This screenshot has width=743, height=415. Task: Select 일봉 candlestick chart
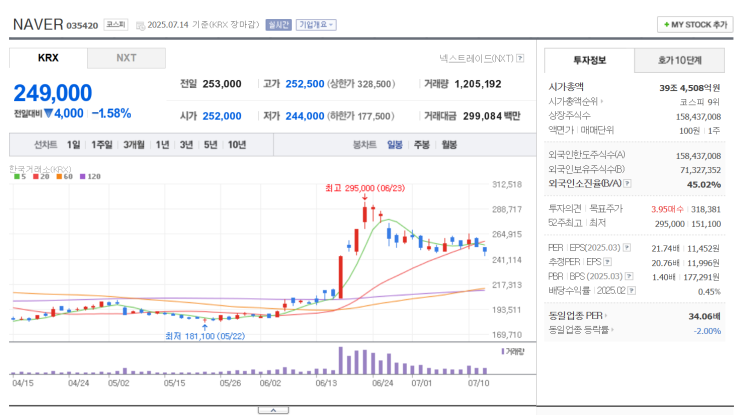tap(395, 144)
